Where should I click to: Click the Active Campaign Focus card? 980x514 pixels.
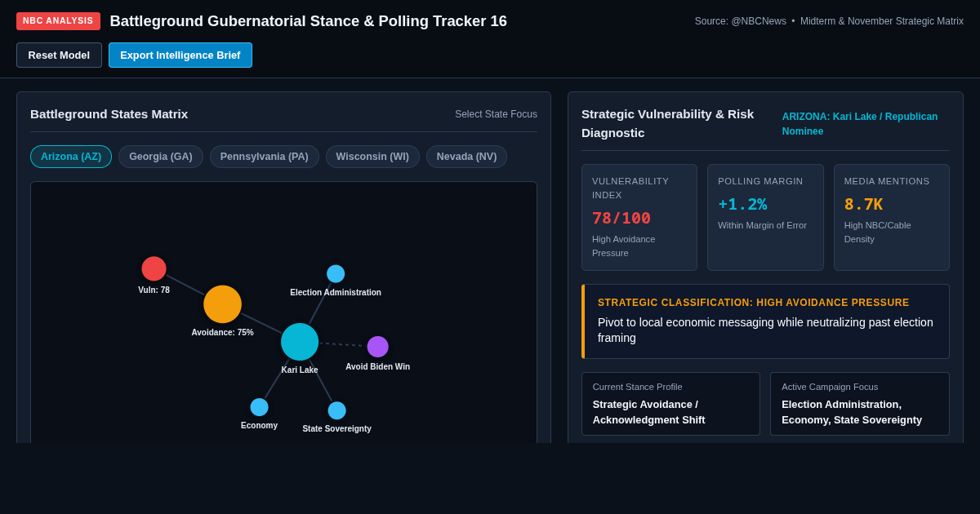(x=860, y=404)
